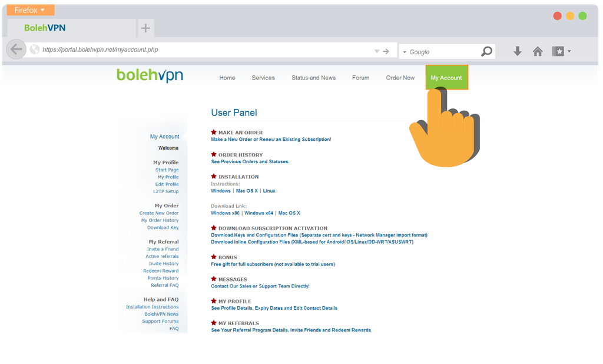Open the Services menu item
The height and width of the screenshot is (364, 603).
pos(263,78)
